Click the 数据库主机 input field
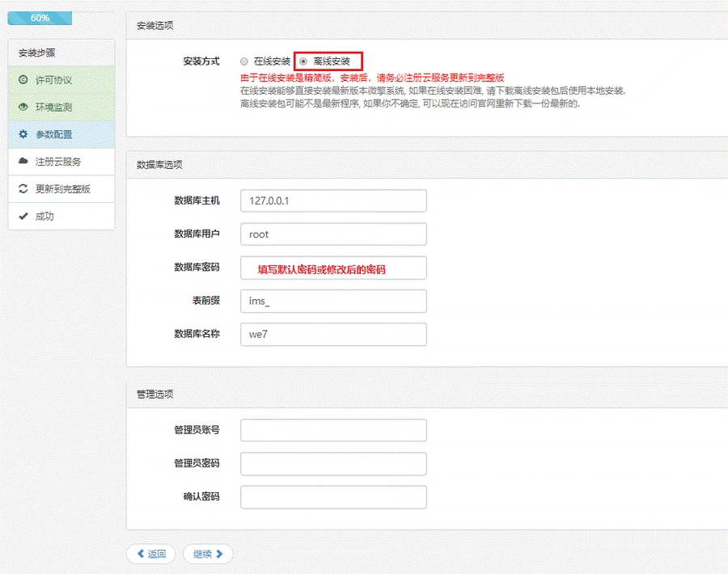The width and height of the screenshot is (728, 574). click(x=333, y=200)
